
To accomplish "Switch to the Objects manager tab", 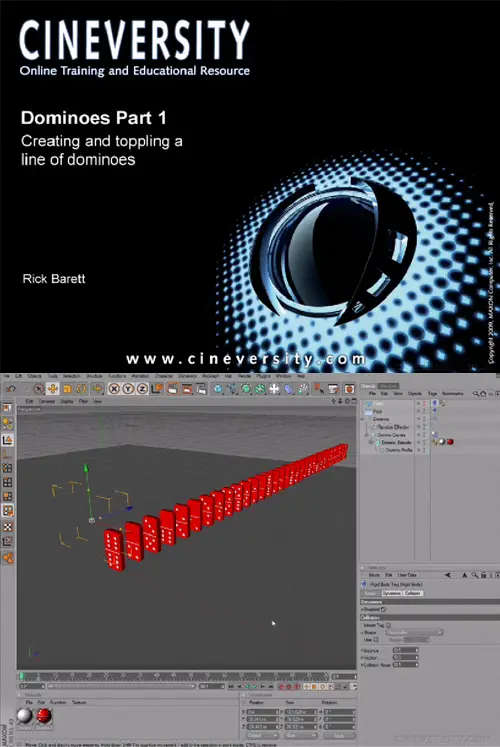I will [x=368, y=386].
